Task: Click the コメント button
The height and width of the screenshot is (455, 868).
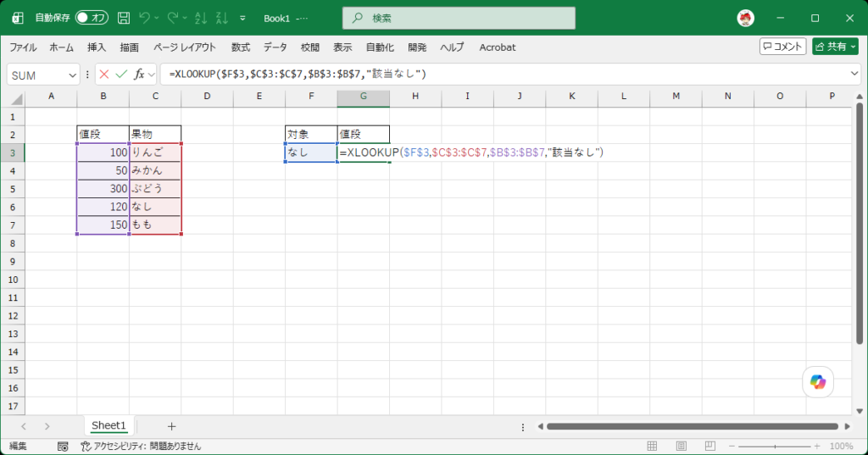Action: click(x=782, y=47)
